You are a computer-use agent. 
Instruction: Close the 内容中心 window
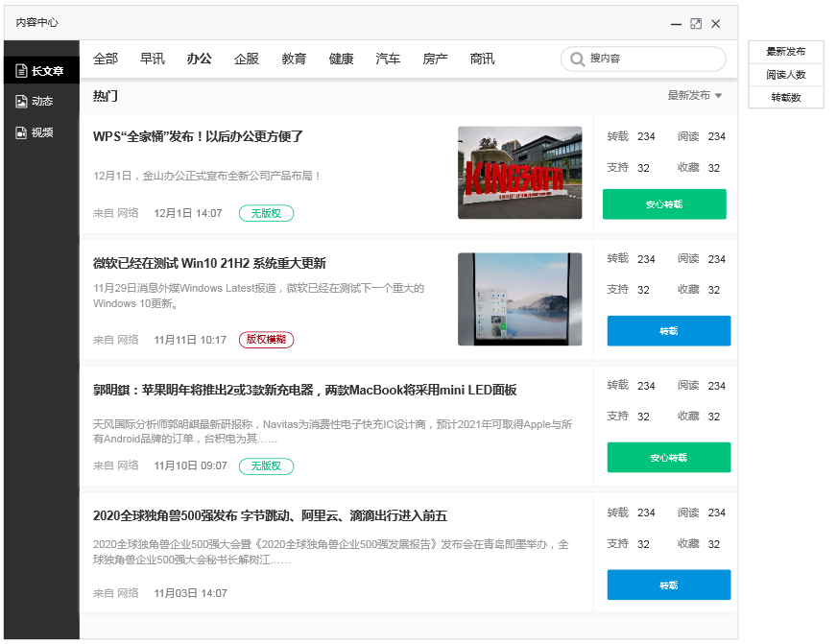tap(716, 23)
